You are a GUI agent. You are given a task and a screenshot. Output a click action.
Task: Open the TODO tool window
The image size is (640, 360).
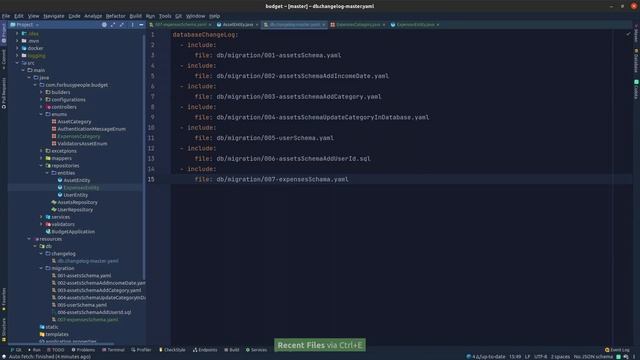click(x=56, y=350)
